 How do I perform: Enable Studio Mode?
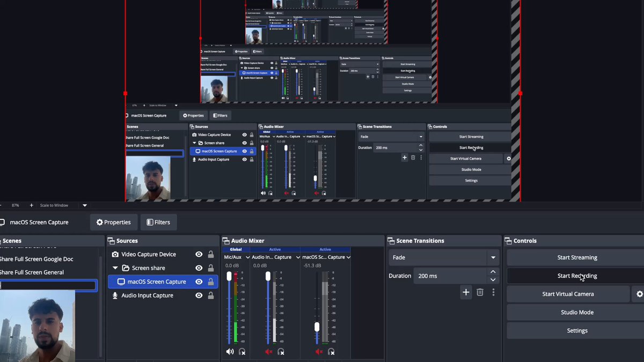pyautogui.click(x=576, y=312)
